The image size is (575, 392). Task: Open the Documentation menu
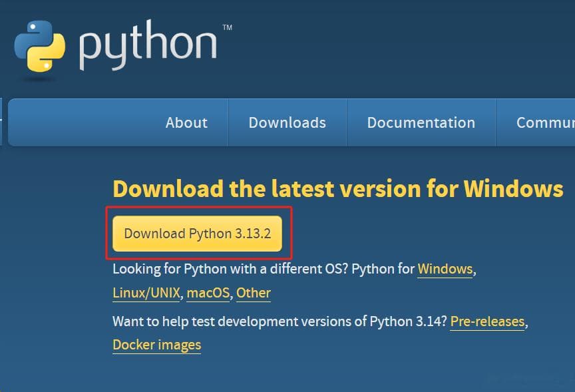click(x=421, y=122)
